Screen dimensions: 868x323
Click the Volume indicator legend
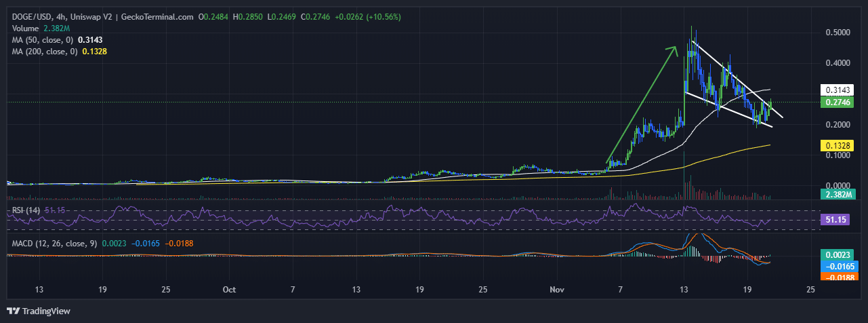click(x=26, y=28)
